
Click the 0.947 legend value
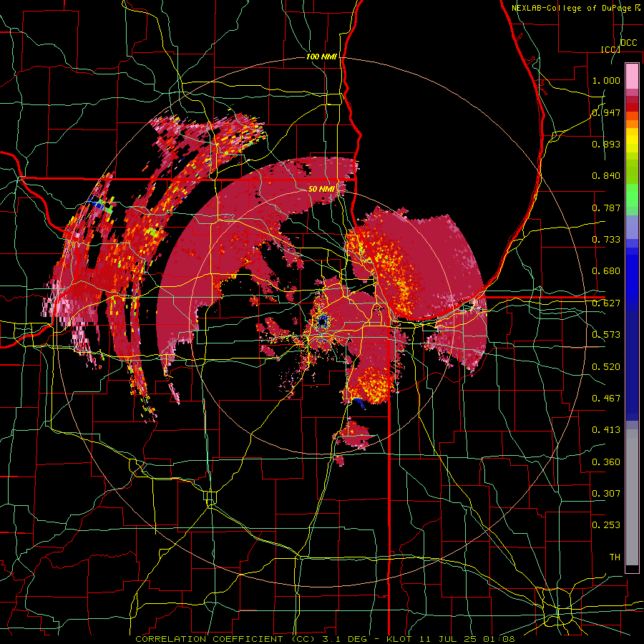coord(606,112)
